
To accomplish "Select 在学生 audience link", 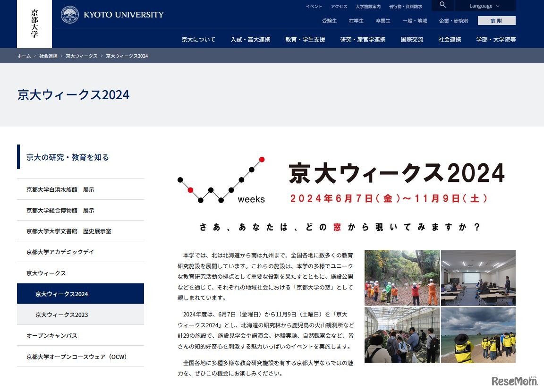I will point(357,21).
